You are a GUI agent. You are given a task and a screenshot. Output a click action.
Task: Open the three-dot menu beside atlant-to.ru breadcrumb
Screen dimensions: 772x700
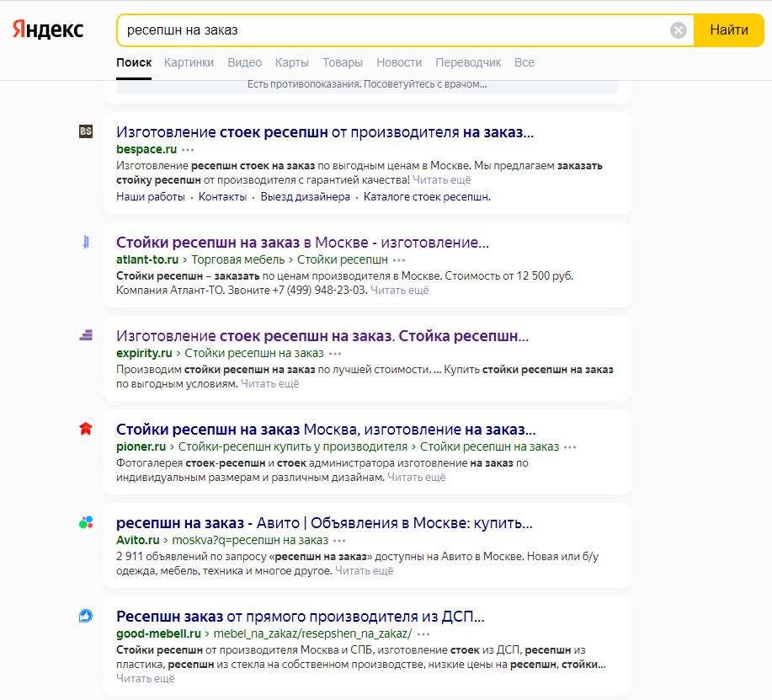(x=399, y=260)
